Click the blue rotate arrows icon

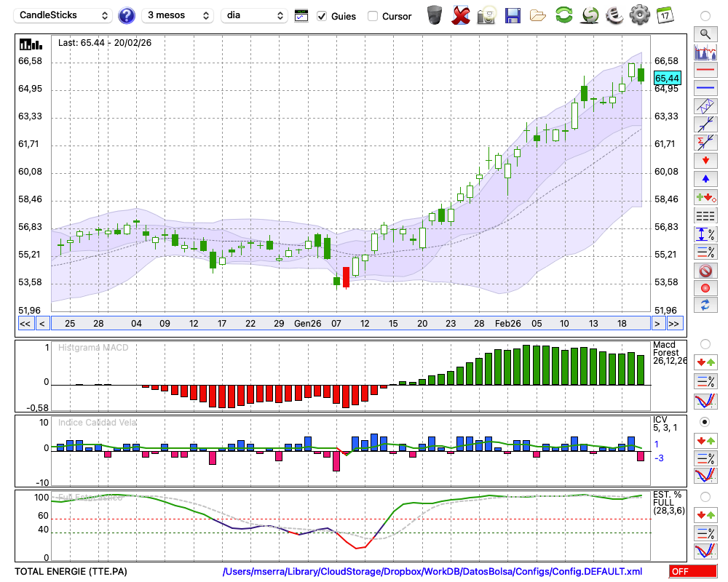coord(705,306)
